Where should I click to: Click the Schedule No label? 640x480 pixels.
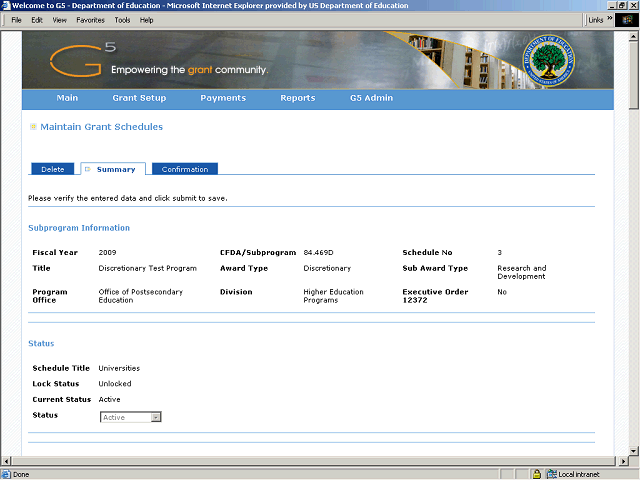tap(427, 252)
